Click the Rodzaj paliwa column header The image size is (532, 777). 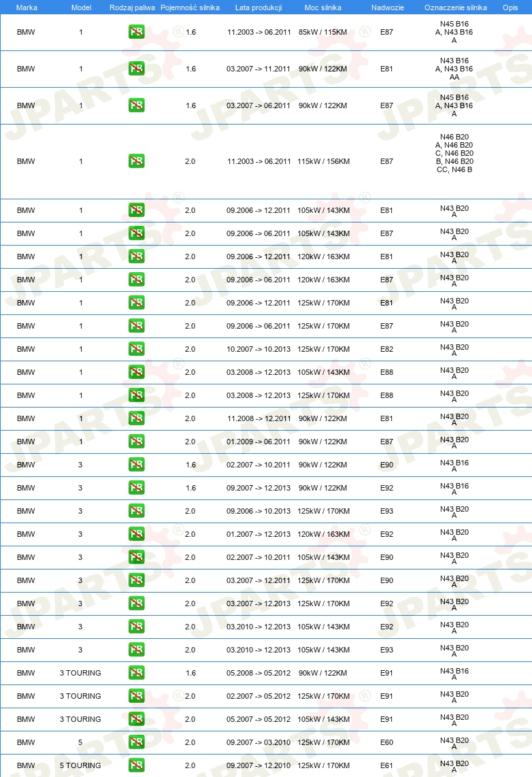click(132, 7)
